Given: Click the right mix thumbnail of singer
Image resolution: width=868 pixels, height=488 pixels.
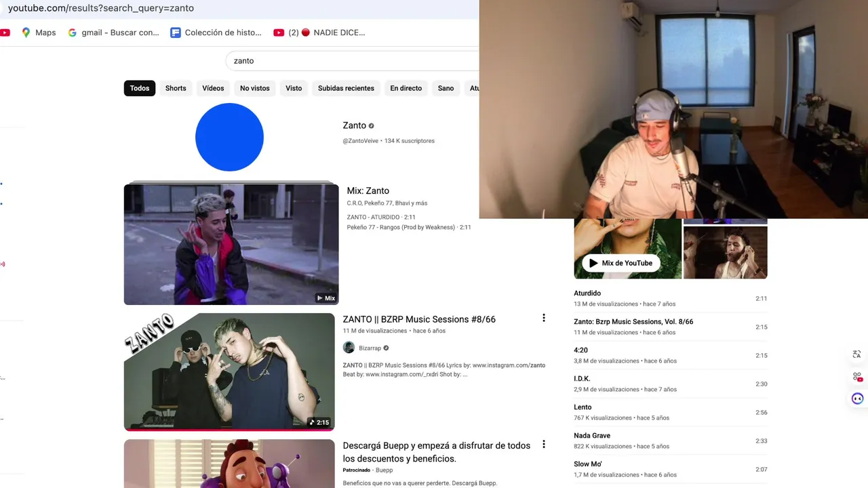Looking at the screenshot, I should tap(725, 251).
